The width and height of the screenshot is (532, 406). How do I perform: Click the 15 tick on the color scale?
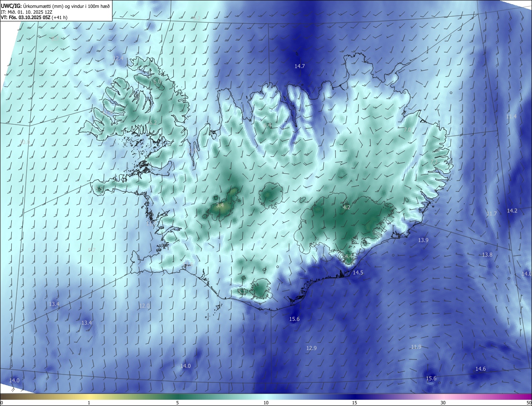click(355, 403)
